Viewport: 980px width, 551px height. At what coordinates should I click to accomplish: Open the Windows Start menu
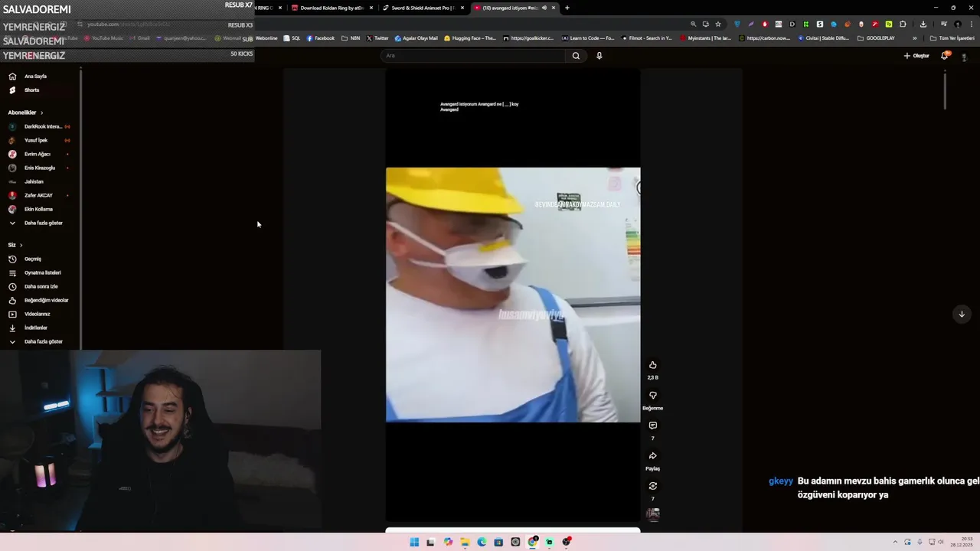(414, 542)
